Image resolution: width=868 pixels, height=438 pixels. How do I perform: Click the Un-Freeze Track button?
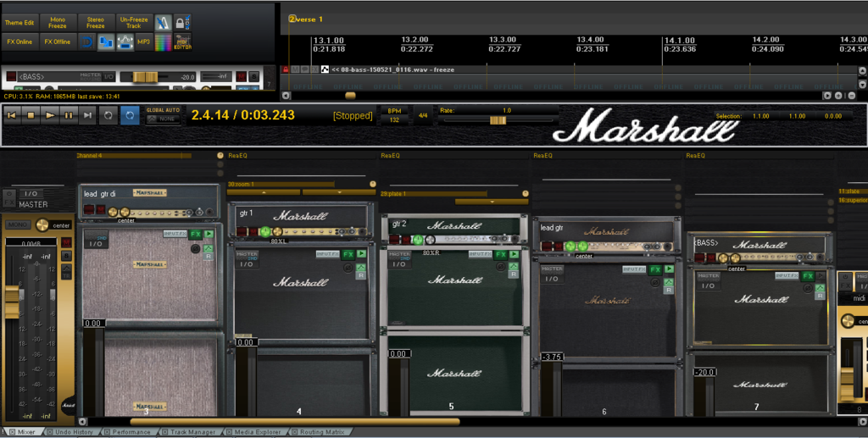134,23
